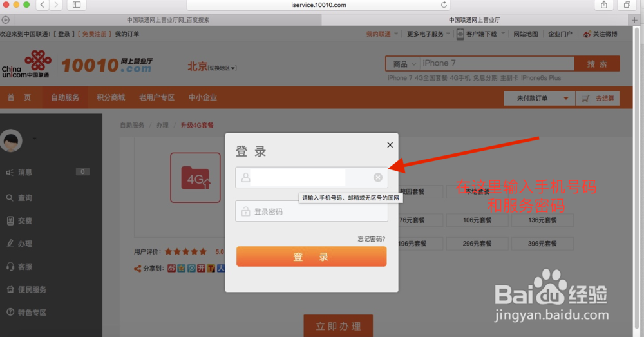Click the 免费注册 link
This screenshot has width=644, height=337.
(x=95, y=34)
